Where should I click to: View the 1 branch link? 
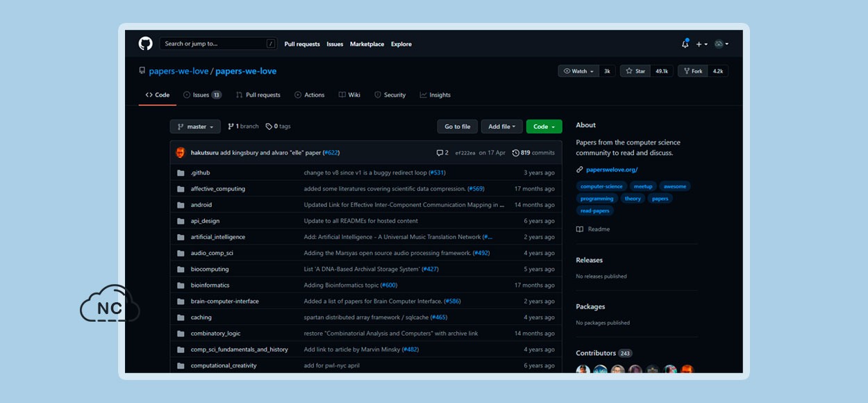pos(243,126)
